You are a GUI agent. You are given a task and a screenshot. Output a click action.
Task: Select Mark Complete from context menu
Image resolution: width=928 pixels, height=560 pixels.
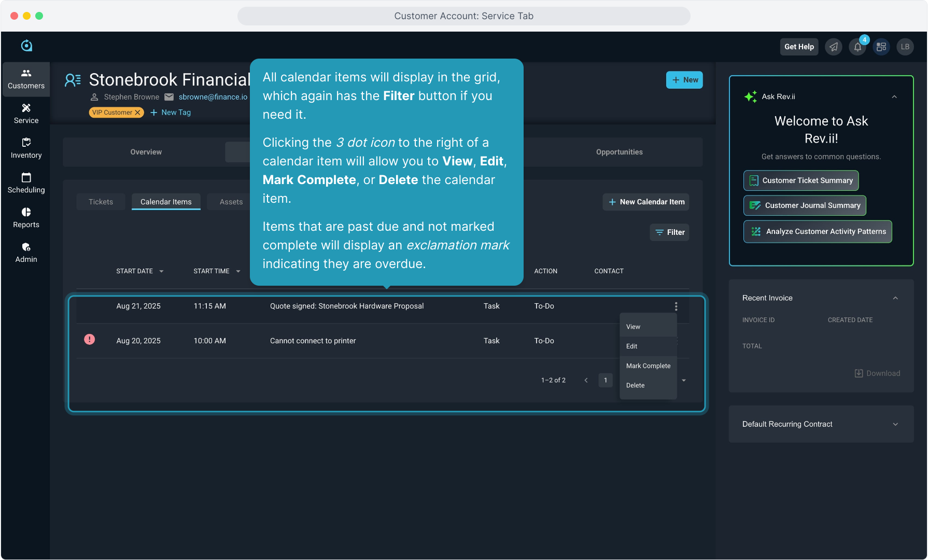click(648, 366)
